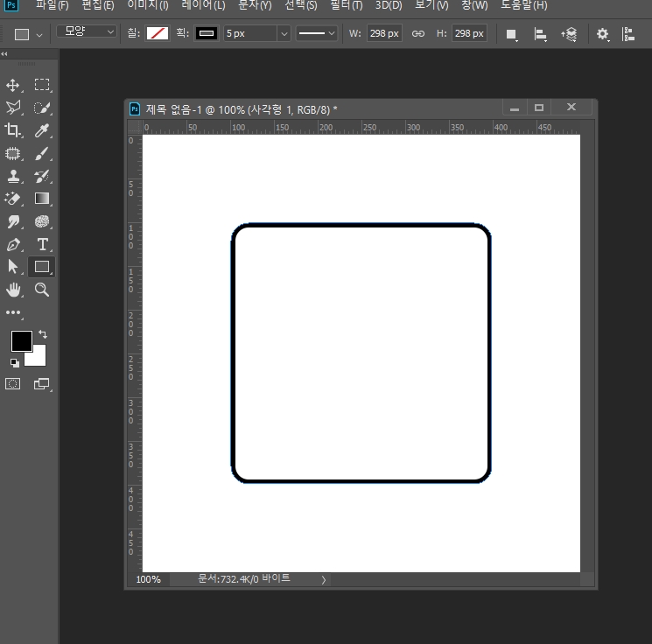Select the Eraser tool

(x=13, y=199)
